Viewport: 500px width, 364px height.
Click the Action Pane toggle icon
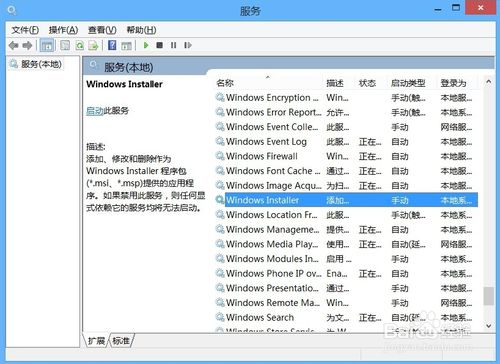[x=126, y=46]
